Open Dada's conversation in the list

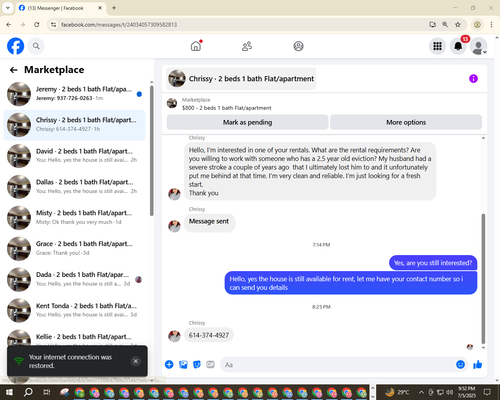[x=75, y=279]
